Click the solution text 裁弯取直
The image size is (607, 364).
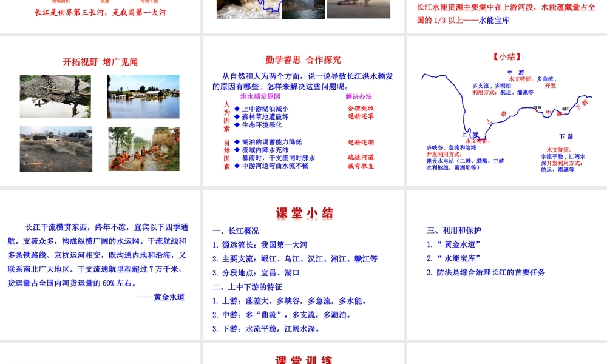[x=361, y=166]
